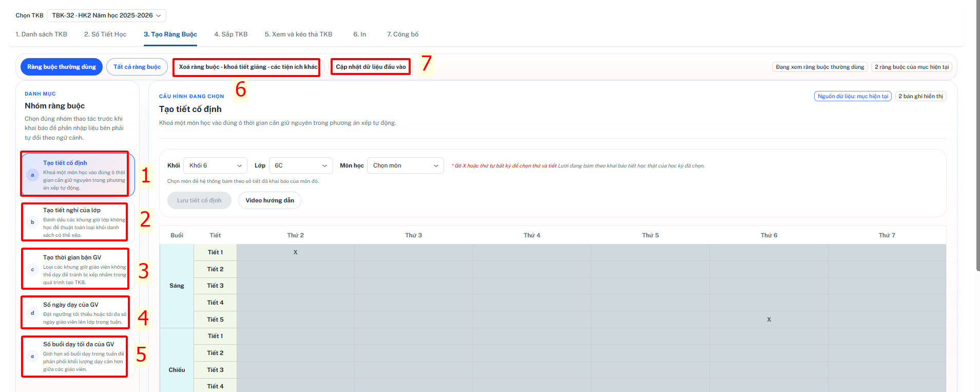This screenshot has height=392, width=980.
Task: Select Số ngày dạy của GV card
Action: tap(78, 313)
